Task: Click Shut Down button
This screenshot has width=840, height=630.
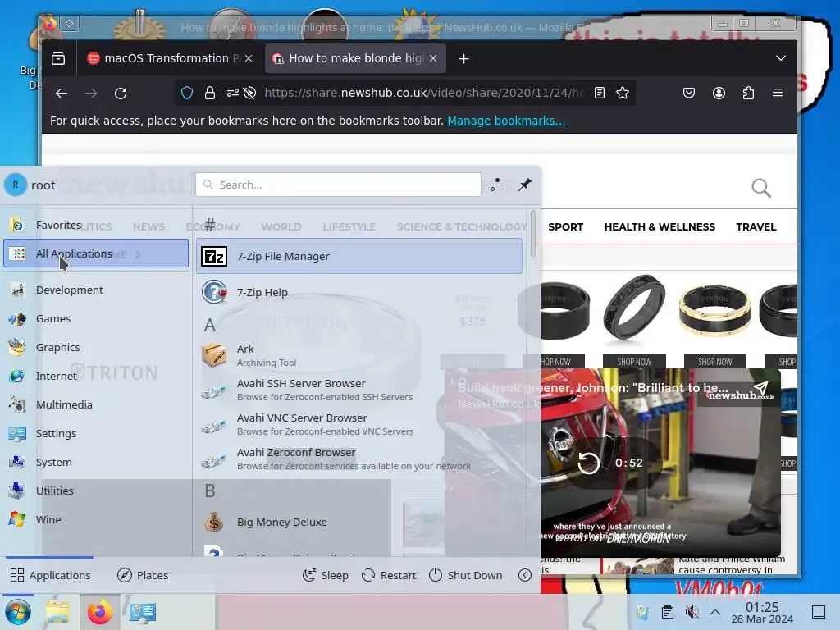Action: point(466,575)
